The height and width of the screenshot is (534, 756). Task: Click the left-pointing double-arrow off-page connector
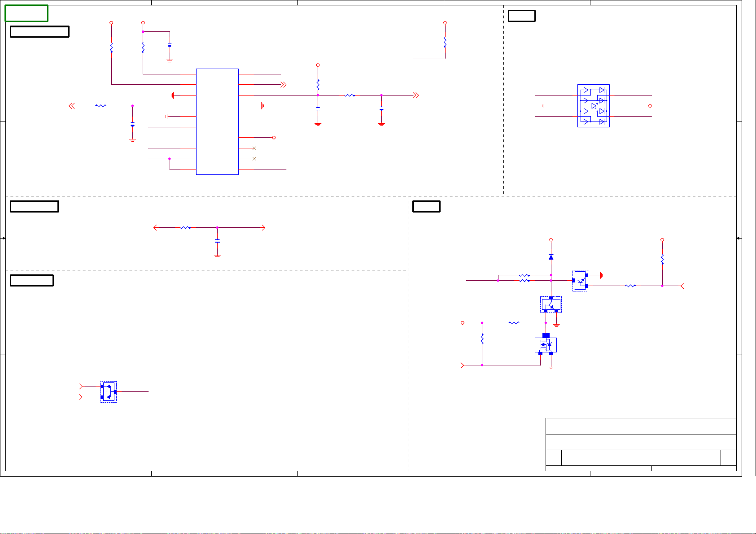(71, 106)
